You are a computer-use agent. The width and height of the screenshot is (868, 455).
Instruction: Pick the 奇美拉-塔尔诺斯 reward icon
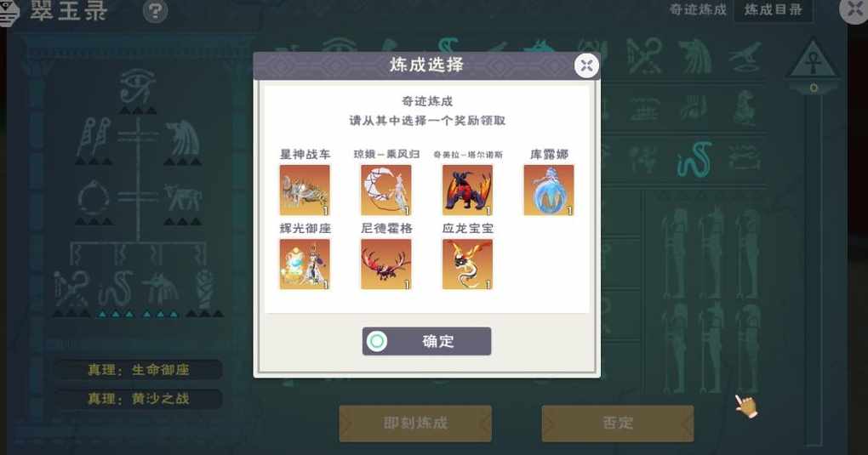tap(467, 190)
